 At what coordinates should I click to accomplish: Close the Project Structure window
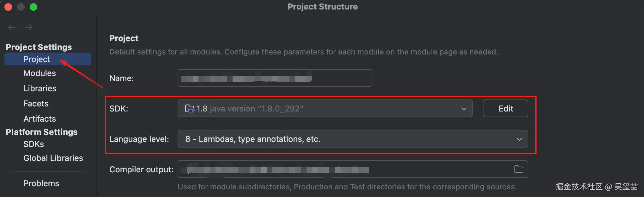point(8,7)
